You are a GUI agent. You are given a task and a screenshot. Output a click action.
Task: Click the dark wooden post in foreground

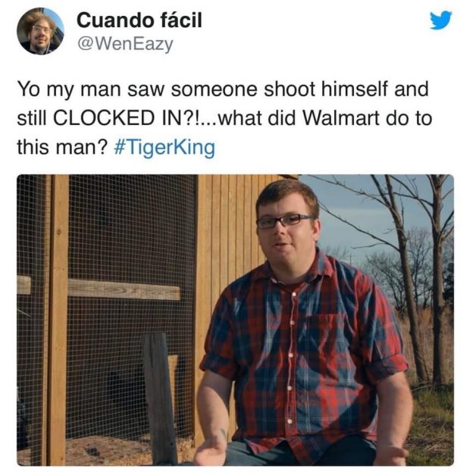(159, 398)
